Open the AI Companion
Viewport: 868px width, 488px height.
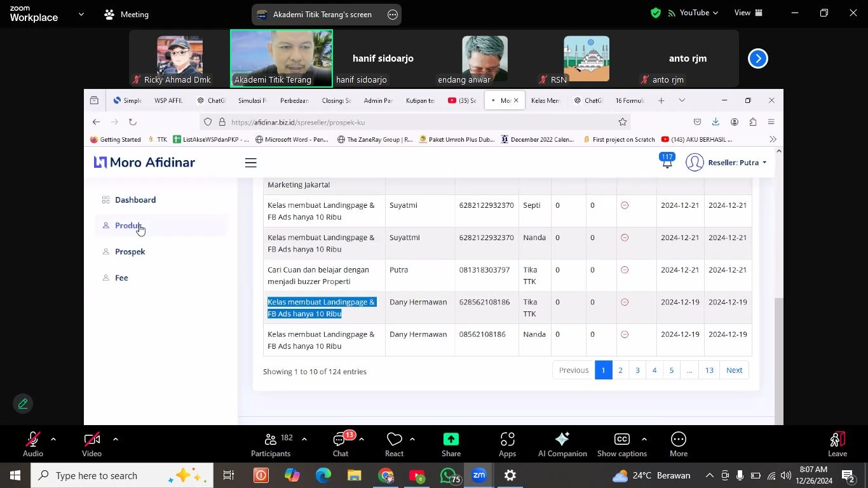coord(562,444)
